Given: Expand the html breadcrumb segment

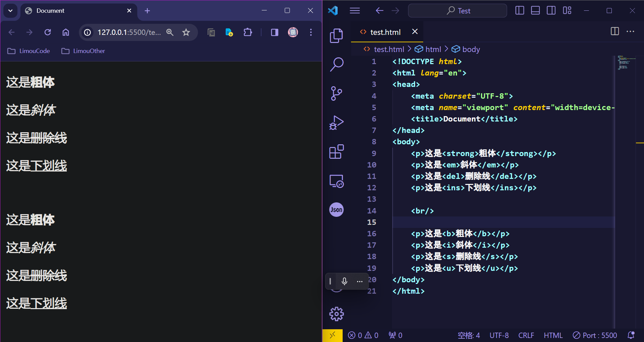Looking at the screenshot, I should pyautogui.click(x=433, y=49).
